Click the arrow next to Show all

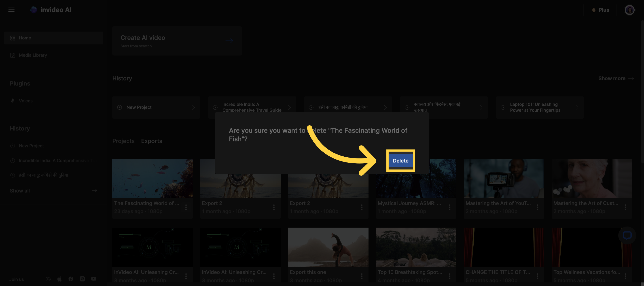(94, 190)
